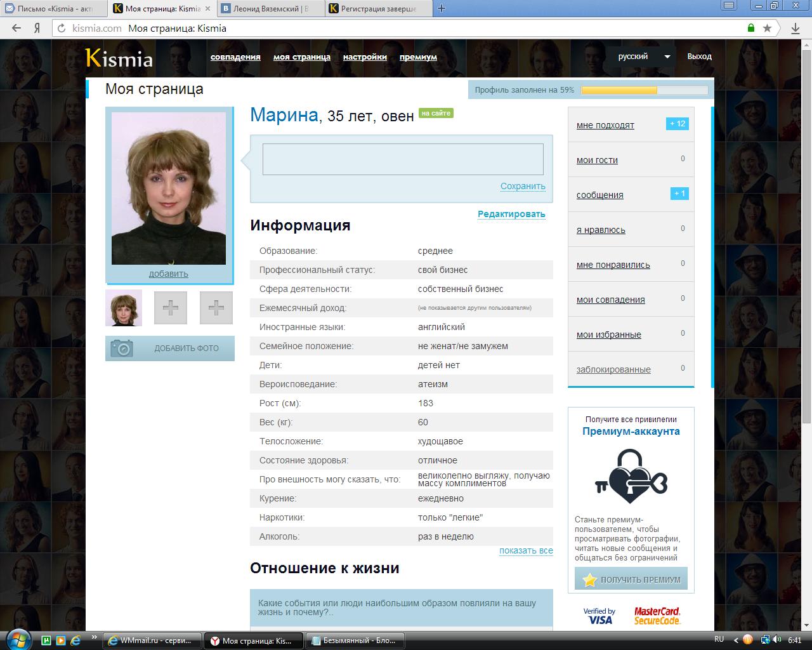Close the 'Моя страница: Kismia' tab
The width and height of the screenshot is (812, 650).
(x=207, y=9)
